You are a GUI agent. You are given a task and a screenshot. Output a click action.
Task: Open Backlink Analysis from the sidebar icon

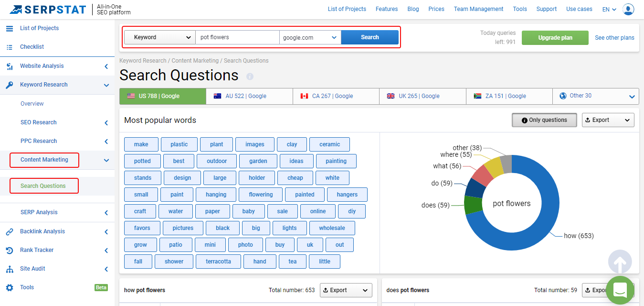click(x=10, y=231)
